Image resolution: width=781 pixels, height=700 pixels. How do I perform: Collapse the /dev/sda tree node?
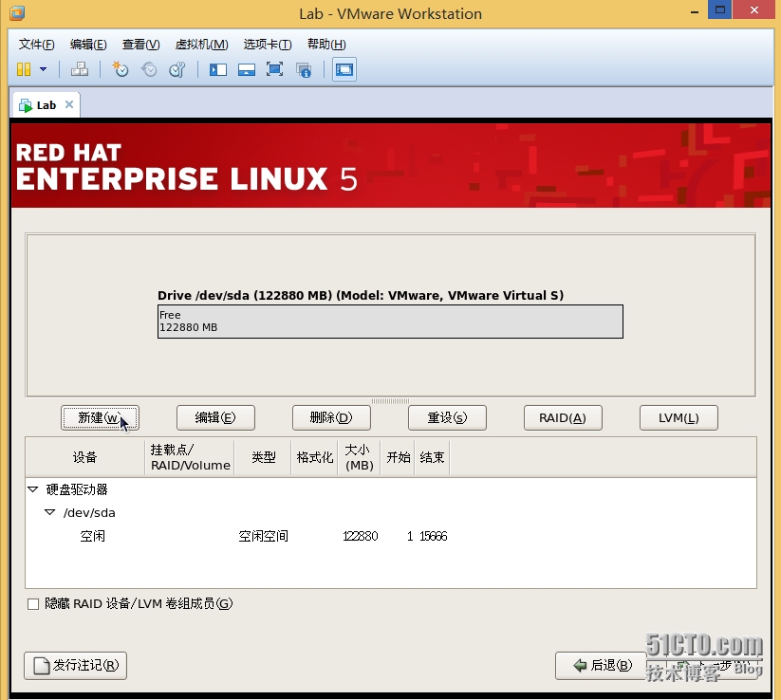(49, 512)
